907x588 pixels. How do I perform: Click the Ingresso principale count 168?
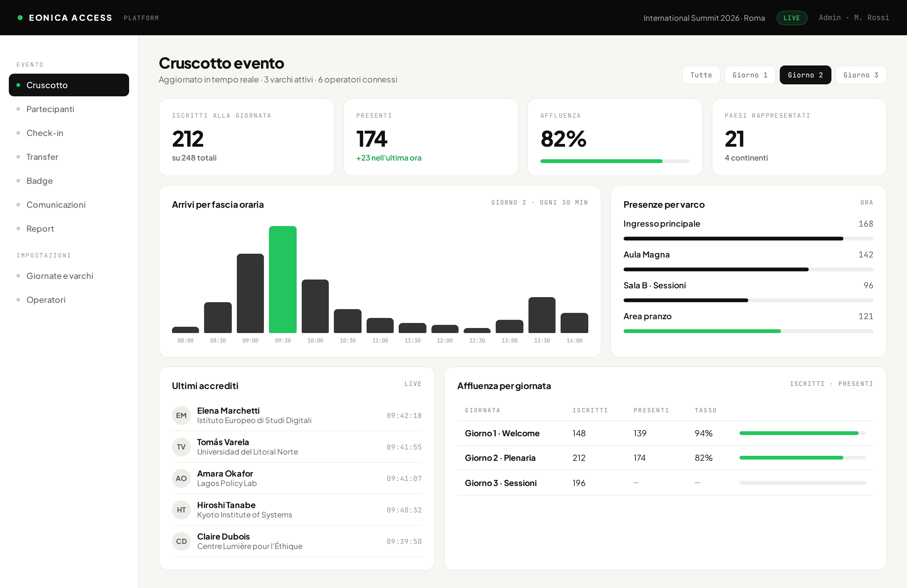point(865,224)
